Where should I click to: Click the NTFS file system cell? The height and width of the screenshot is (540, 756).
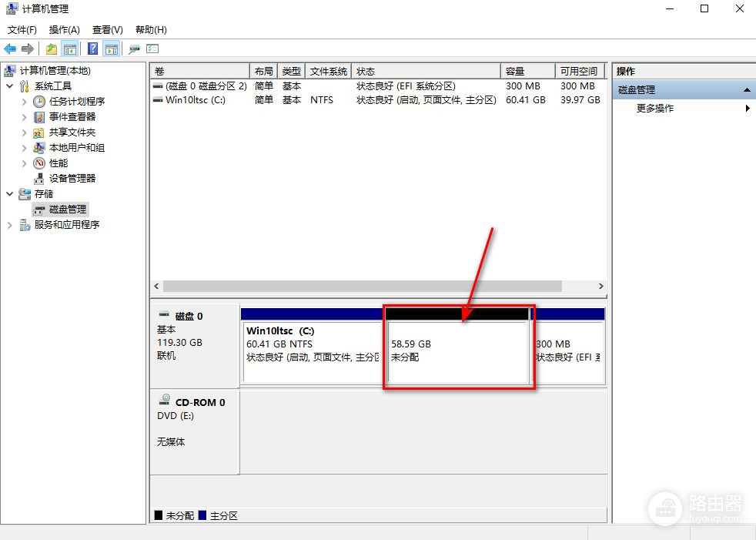click(x=322, y=100)
